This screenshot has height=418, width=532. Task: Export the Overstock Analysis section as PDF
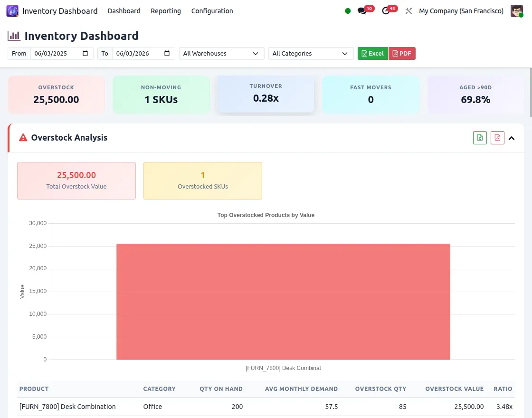[x=497, y=137]
